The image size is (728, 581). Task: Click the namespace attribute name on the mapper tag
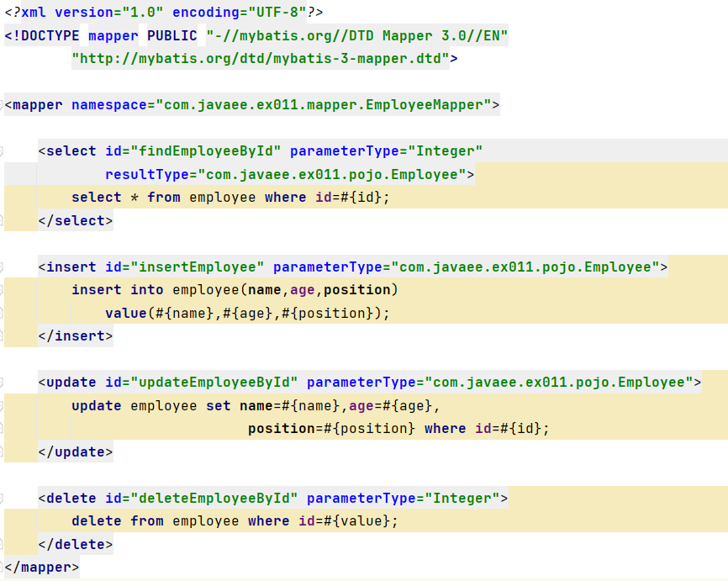click(109, 105)
